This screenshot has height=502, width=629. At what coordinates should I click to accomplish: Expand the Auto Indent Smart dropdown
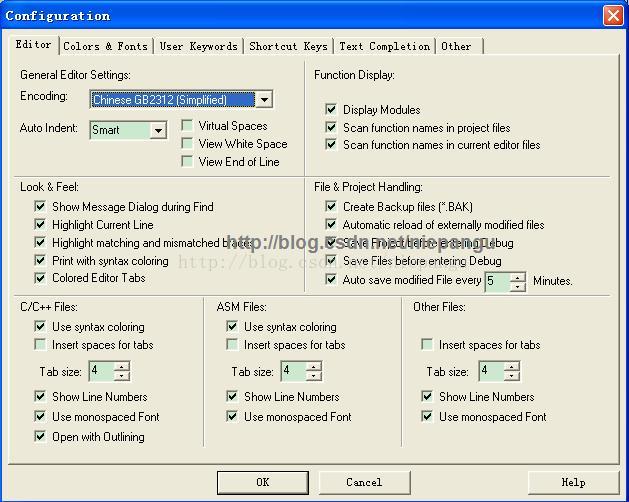[158, 130]
